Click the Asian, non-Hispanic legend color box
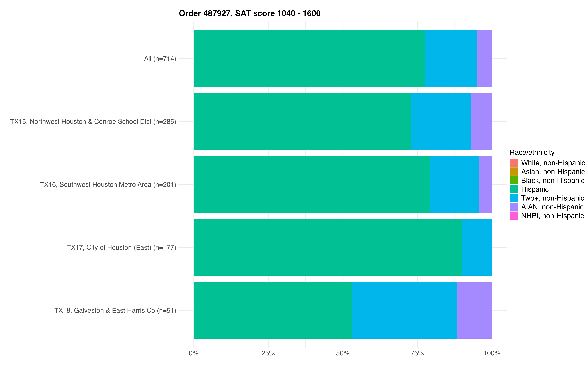Screen dimensions: 588x367 pyautogui.click(x=514, y=172)
